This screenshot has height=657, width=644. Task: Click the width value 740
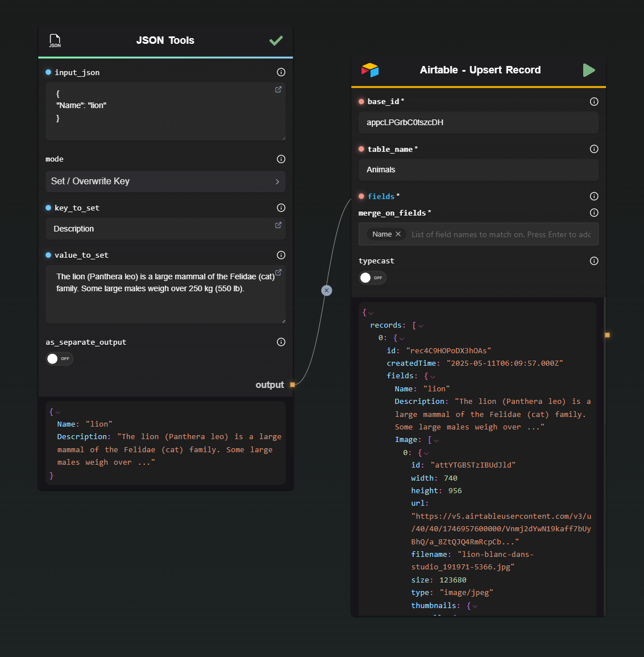tap(451, 478)
